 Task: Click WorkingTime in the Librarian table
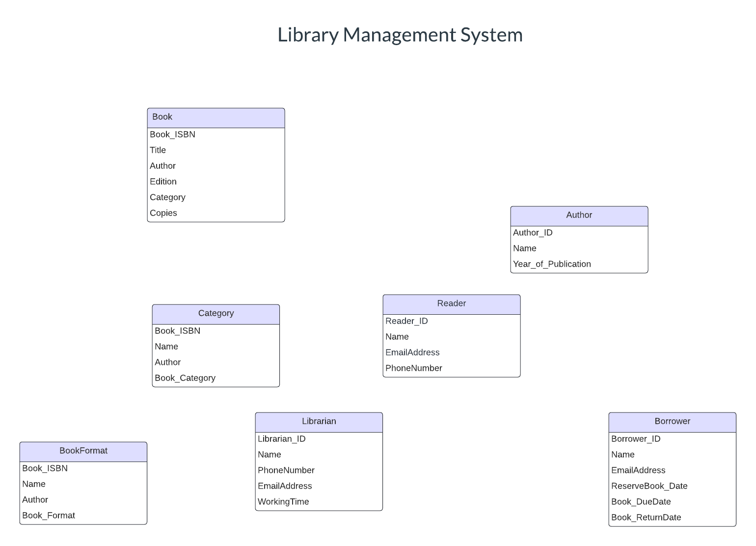click(x=284, y=501)
